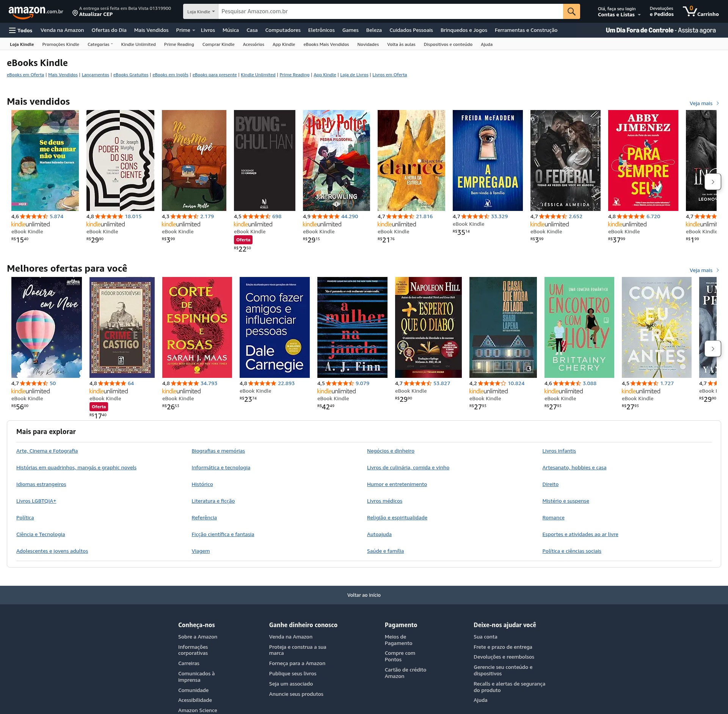Open Clarice A Hora da Estrela cover
Image resolution: width=728 pixels, height=714 pixels.
pos(411,160)
